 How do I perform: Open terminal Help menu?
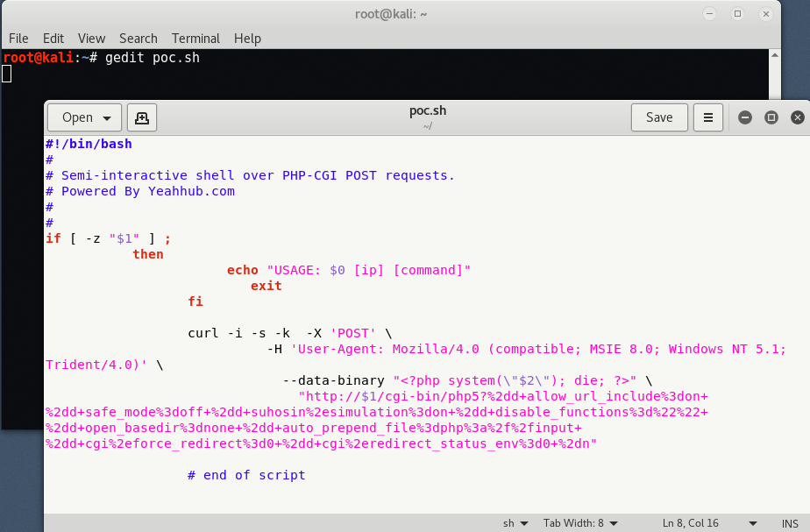[x=247, y=39]
